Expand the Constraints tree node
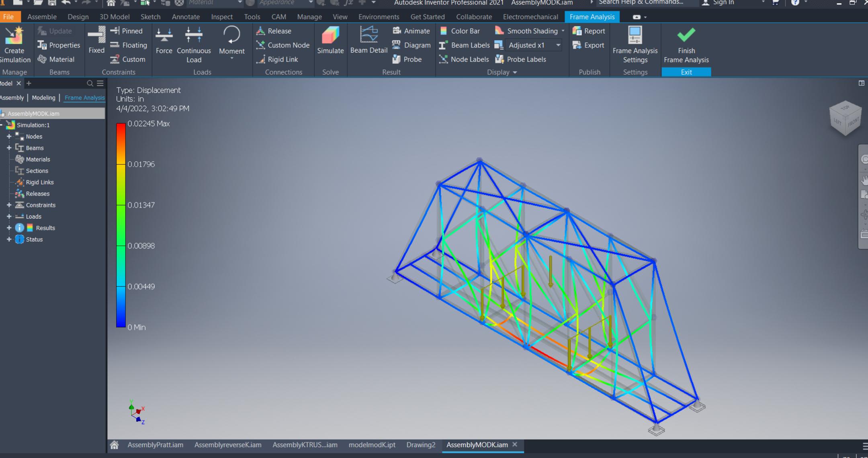 (9, 205)
